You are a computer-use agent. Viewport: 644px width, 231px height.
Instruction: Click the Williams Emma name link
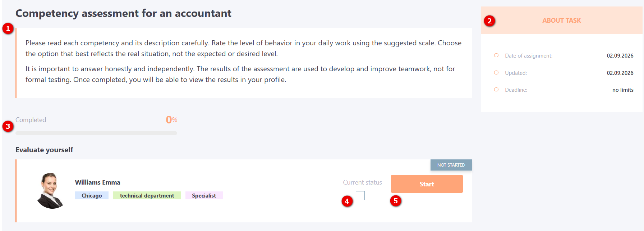pyautogui.click(x=98, y=182)
